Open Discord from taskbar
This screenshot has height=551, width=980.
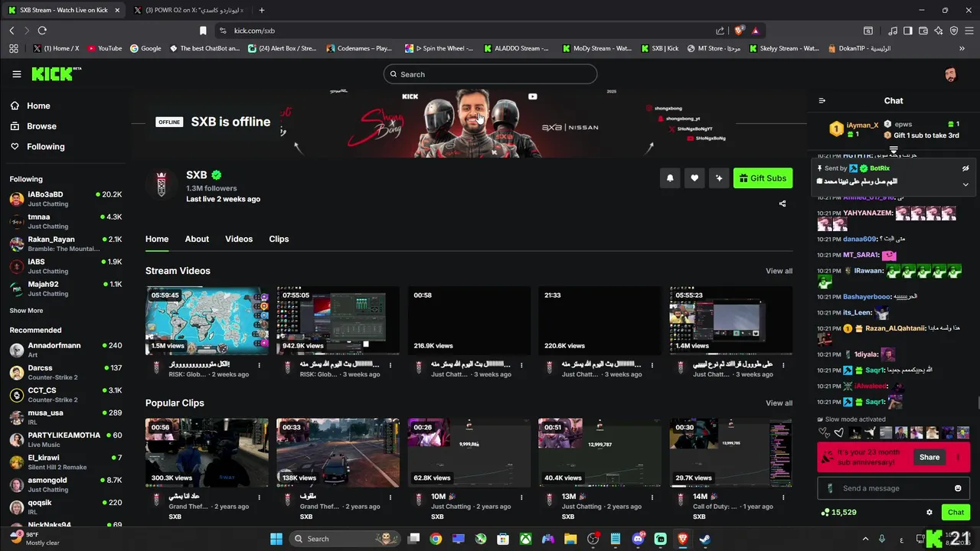point(639,539)
